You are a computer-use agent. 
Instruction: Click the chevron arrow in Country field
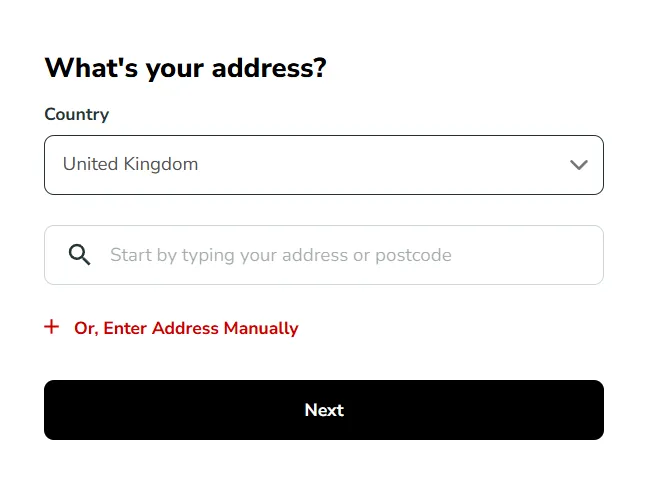pos(578,165)
